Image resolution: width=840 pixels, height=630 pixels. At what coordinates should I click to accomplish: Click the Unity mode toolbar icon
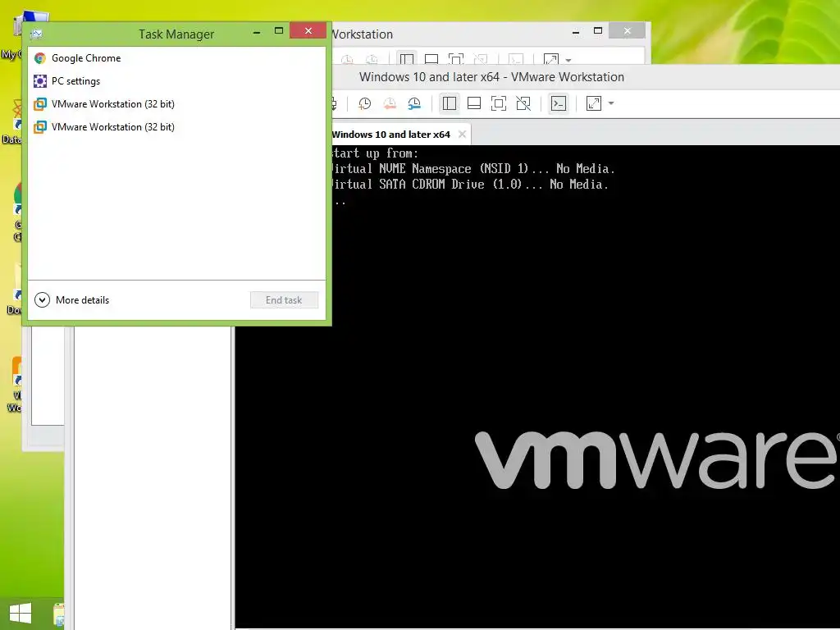point(523,103)
